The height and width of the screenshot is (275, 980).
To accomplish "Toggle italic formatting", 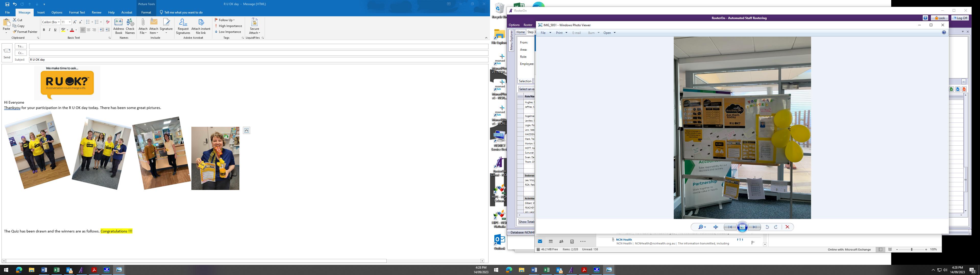I will [50, 30].
